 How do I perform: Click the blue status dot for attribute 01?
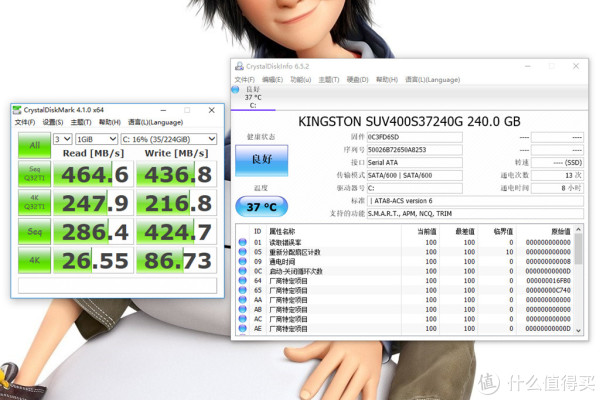[x=242, y=242]
